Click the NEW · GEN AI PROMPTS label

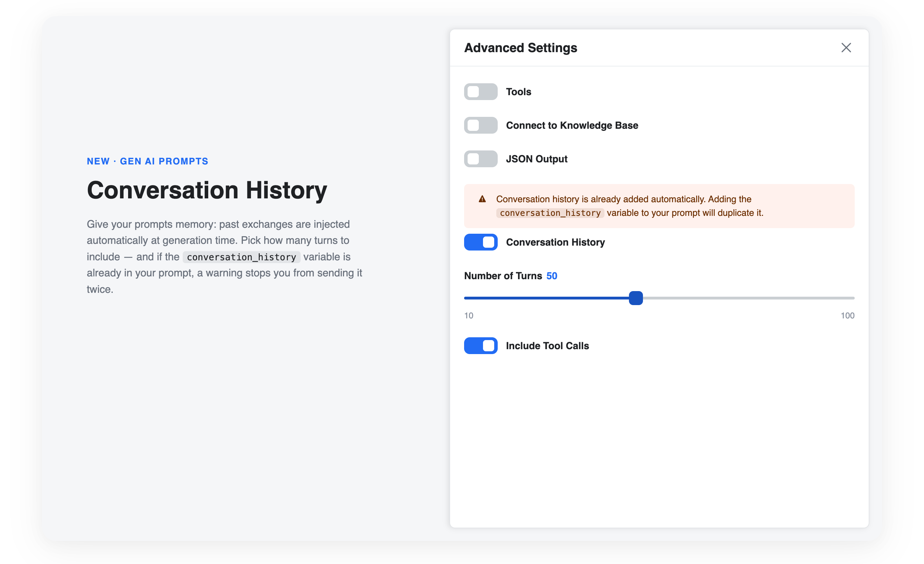[147, 161]
